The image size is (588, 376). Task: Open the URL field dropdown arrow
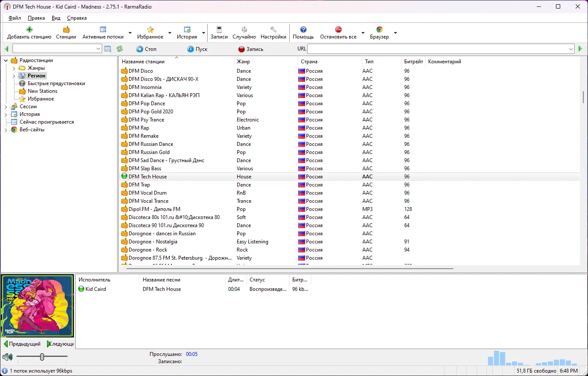tap(571, 49)
